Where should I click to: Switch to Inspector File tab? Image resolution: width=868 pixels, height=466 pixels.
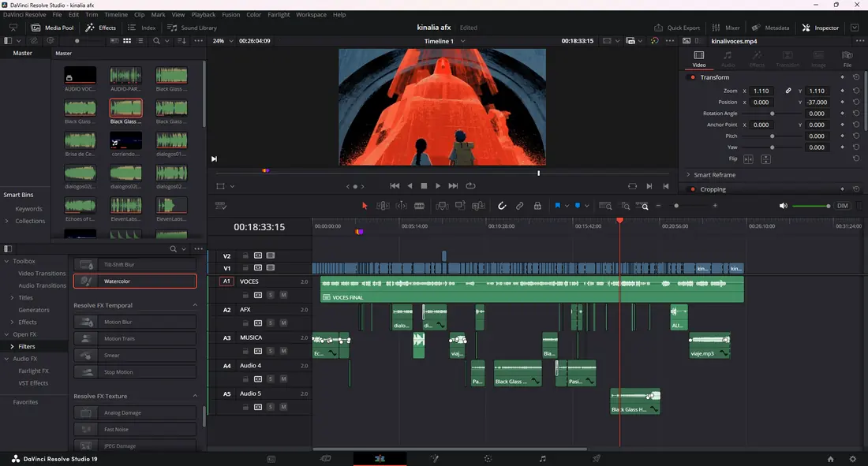[847, 59]
